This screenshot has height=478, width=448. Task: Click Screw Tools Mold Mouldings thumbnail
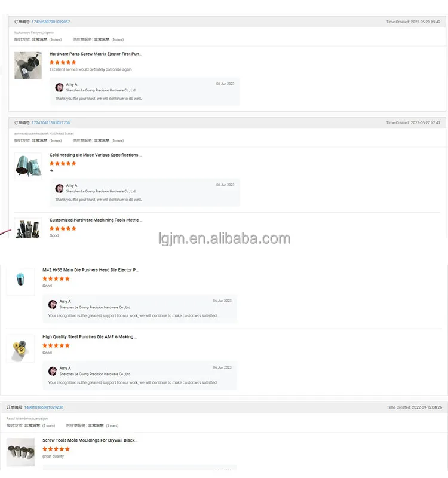point(20,452)
